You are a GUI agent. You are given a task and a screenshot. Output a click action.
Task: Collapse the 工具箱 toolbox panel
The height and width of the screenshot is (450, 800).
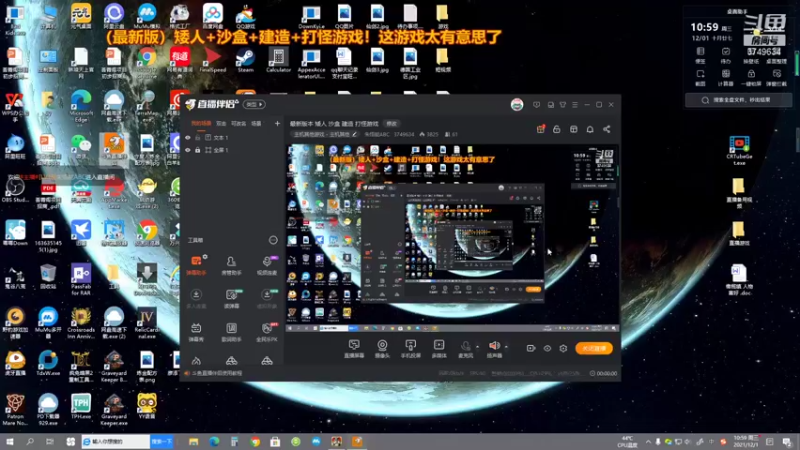[x=273, y=240]
